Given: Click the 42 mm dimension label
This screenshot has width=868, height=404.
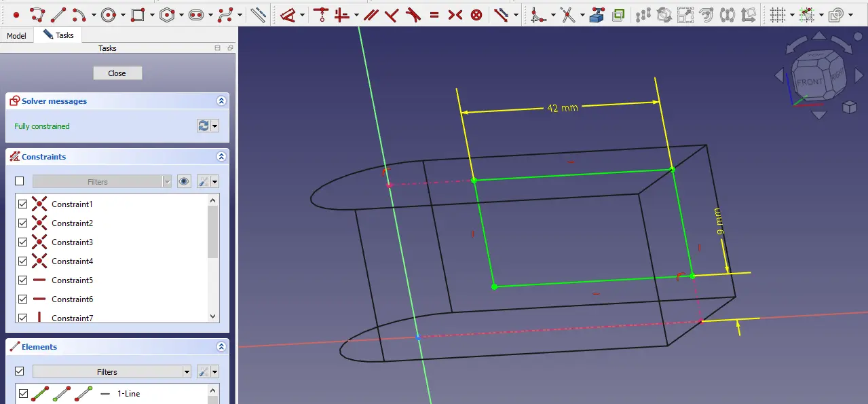Looking at the screenshot, I should 562,107.
